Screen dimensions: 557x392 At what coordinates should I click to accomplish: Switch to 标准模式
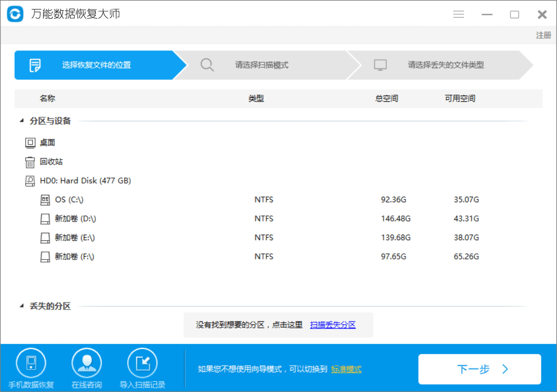click(x=346, y=369)
